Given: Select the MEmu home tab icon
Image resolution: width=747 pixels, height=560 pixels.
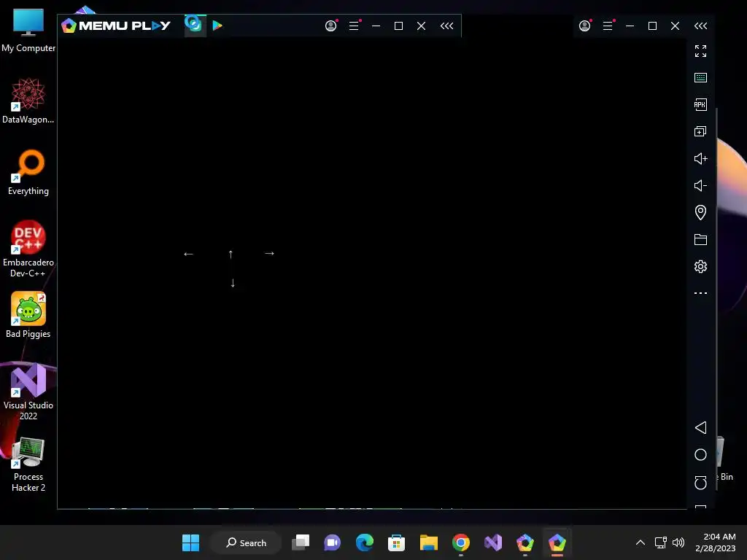Looking at the screenshot, I should click(193, 24).
